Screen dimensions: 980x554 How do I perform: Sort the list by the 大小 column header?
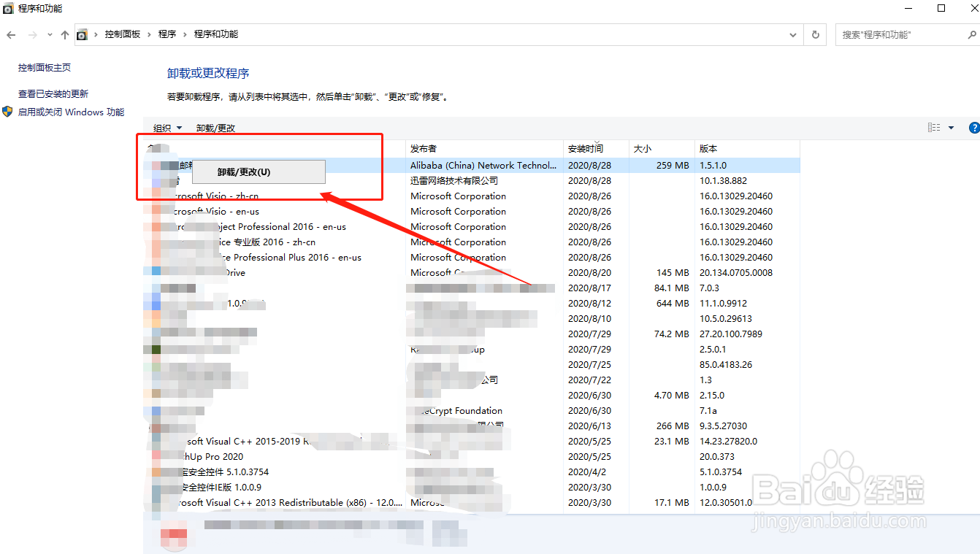641,147
